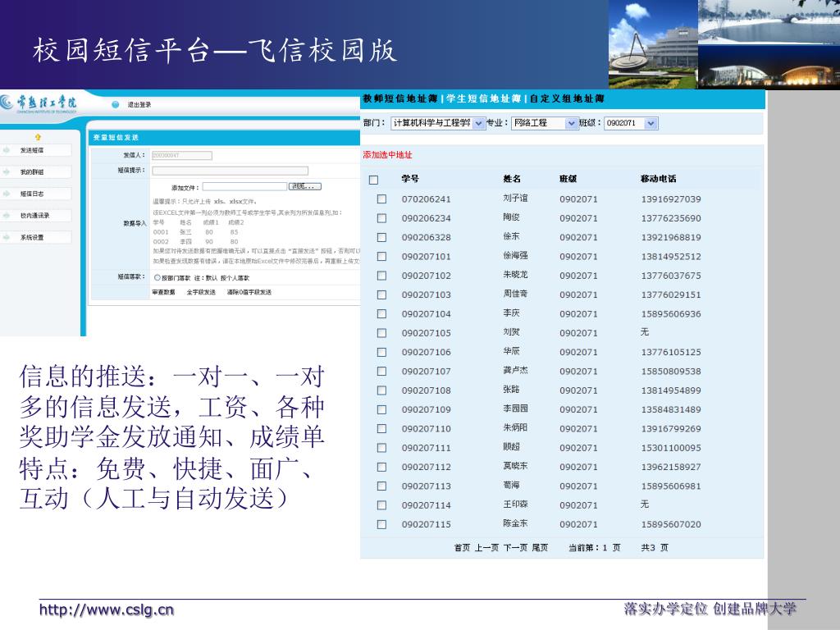Click the 浏览... browse button
The width and height of the screenshot is (840, 630).
(305, 186)
